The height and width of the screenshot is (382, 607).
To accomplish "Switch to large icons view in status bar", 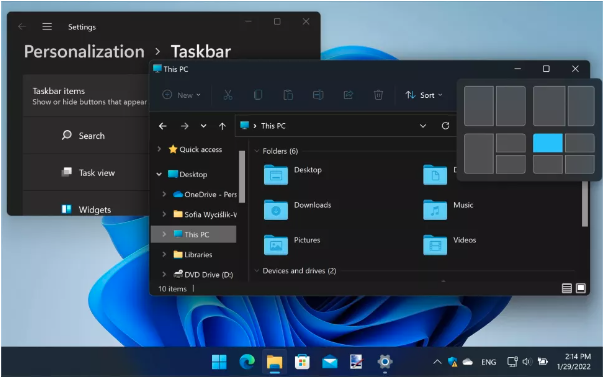I will (581, 288).
